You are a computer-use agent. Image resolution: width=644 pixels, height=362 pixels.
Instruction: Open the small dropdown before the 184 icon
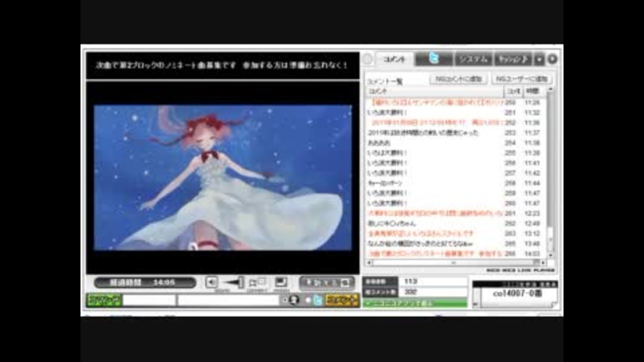point(284,300)
